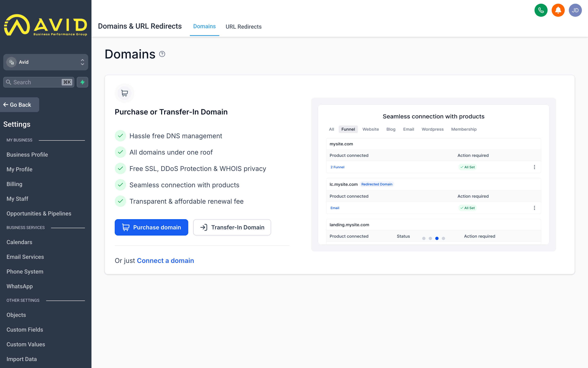Click the Search input field
Viewport: 588px width, 368px height.
pyautogui.click(x=39, y=82)
